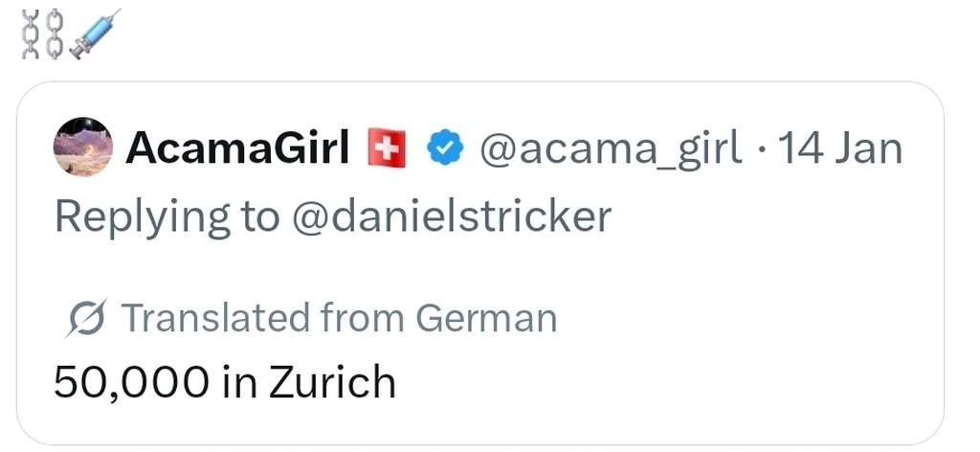This screenshot has width=980, height=452.
Task: Click the dot separator before the date
Action: [x=762, y=148]
